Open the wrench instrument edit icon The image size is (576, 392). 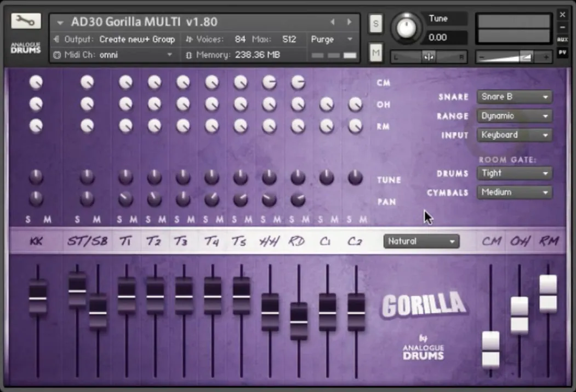[26, 21]
